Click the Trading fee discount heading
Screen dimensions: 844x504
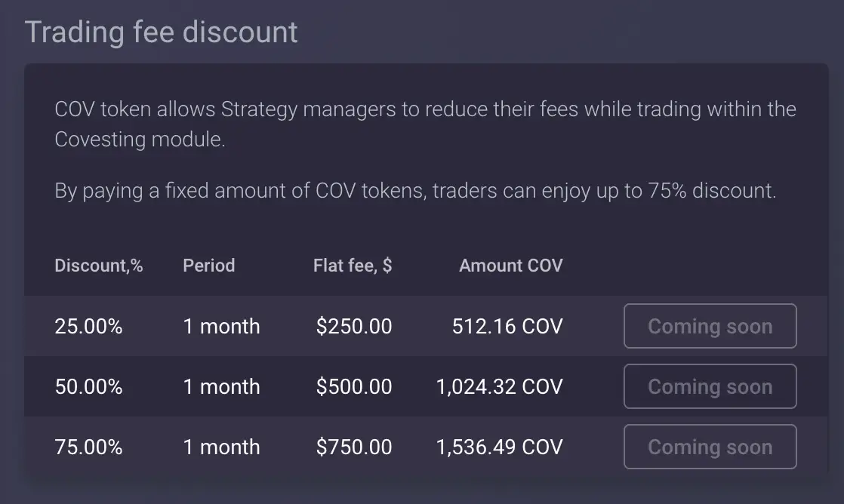point(161,32)
